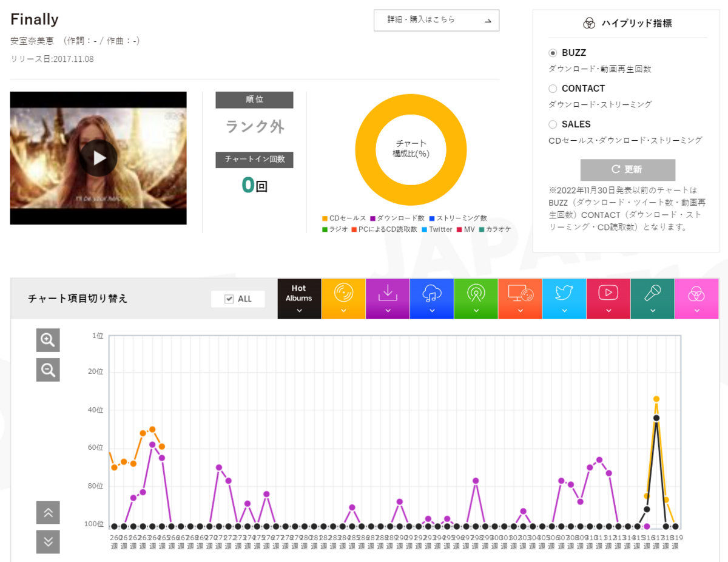Expand chevron under CD sales tab

click(343, 311)
